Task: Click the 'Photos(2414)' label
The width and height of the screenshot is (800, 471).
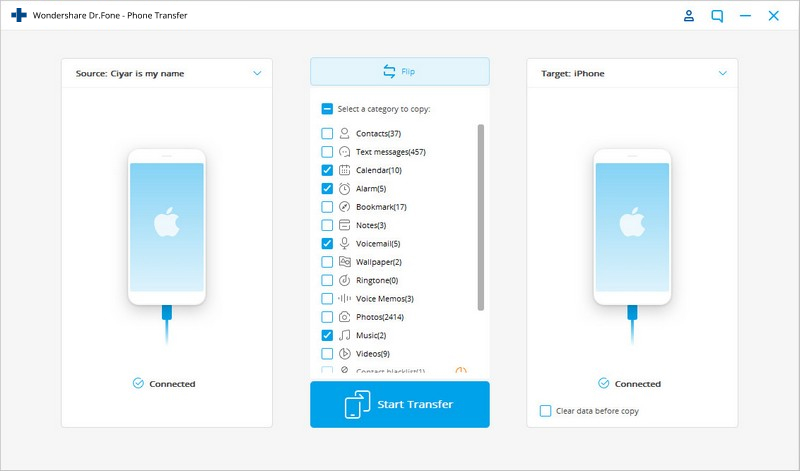Action: point(380,317)
